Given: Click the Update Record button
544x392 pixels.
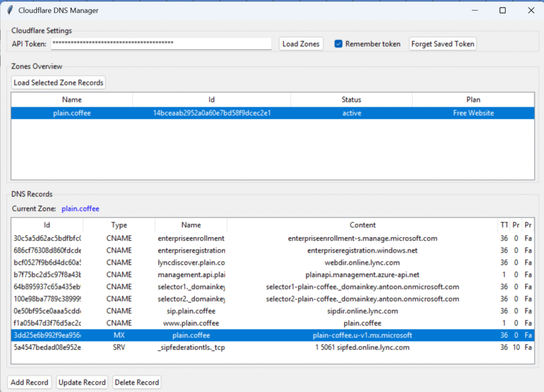Looking at the screenshot, I should point(82,382).
